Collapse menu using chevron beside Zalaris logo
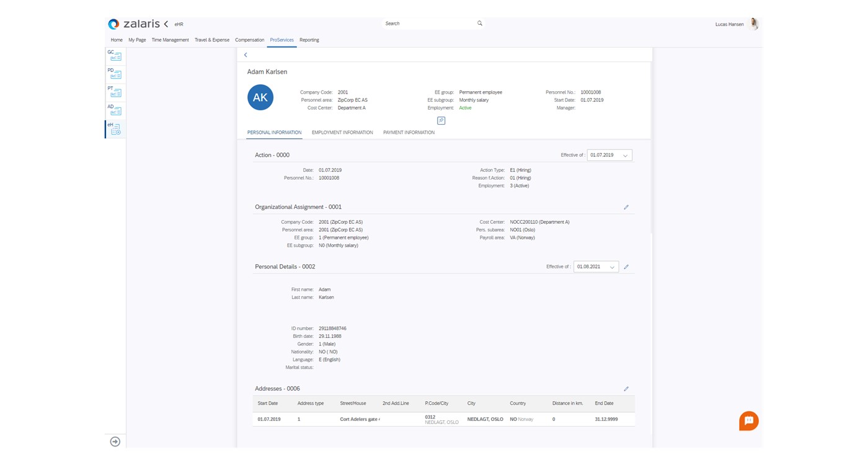 166,24
